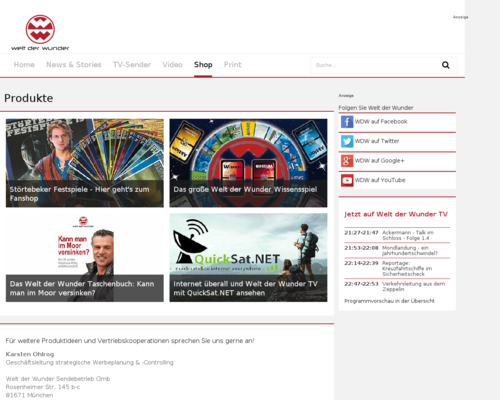The width and height of the screenshot is (500, 400).
Task: Select the Shop tab
Action: click(x=203, y=65)
